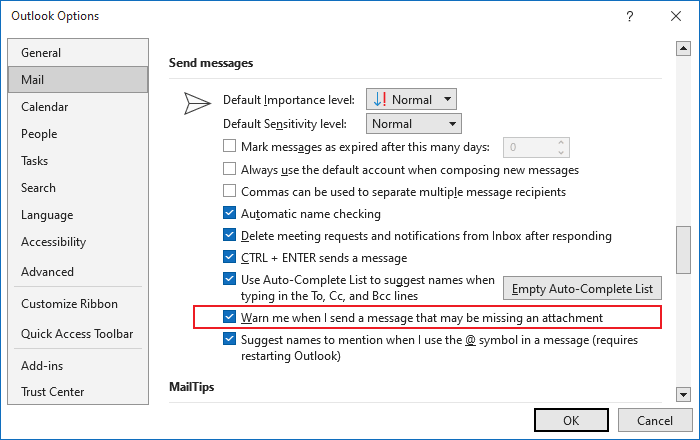Click OK to save options
Viewport: 700px width, 440px height.
(x=571, y=420)
